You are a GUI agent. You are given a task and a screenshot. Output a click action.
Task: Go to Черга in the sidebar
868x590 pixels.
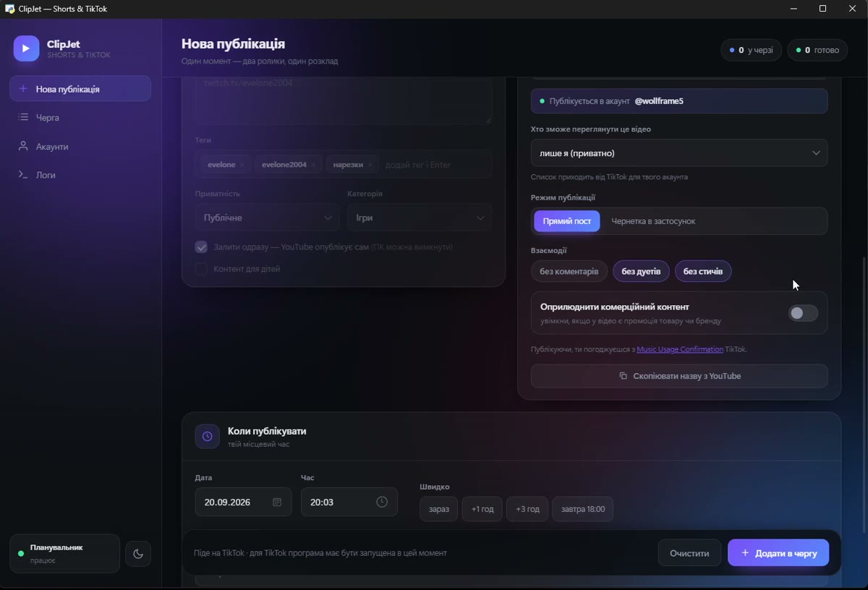click(80, 117)
